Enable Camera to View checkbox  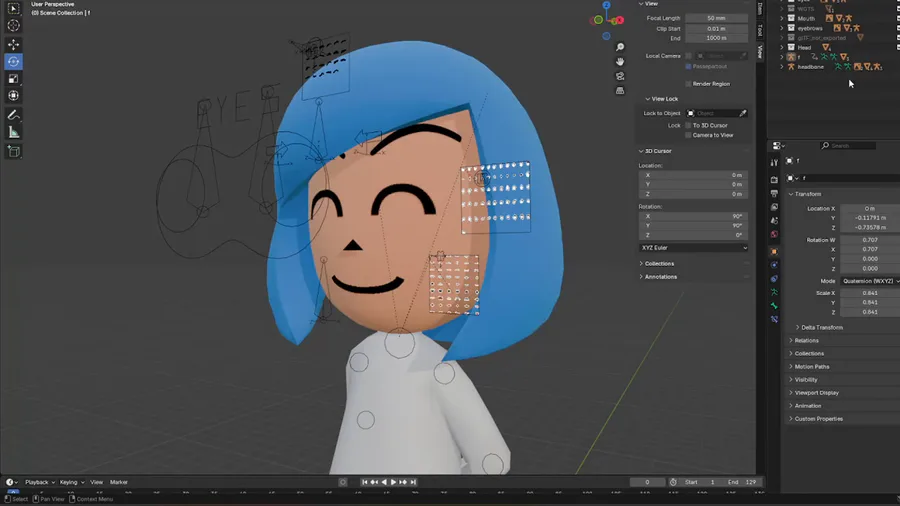click(688, 135)
